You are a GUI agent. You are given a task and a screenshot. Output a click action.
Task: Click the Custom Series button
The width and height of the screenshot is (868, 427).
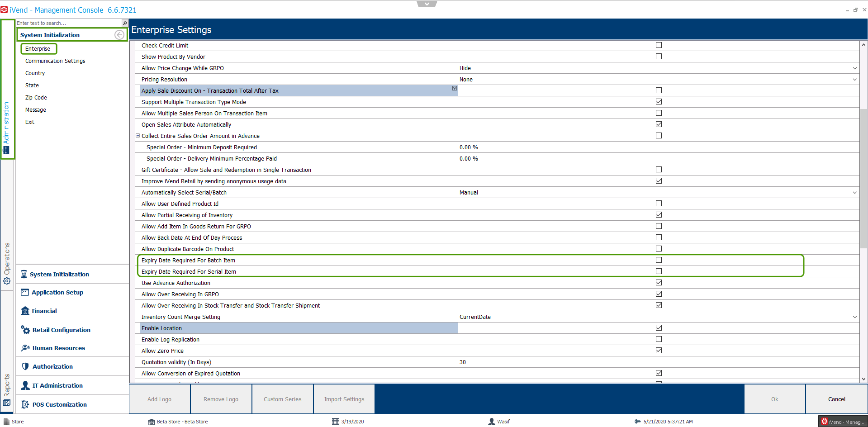283,399
